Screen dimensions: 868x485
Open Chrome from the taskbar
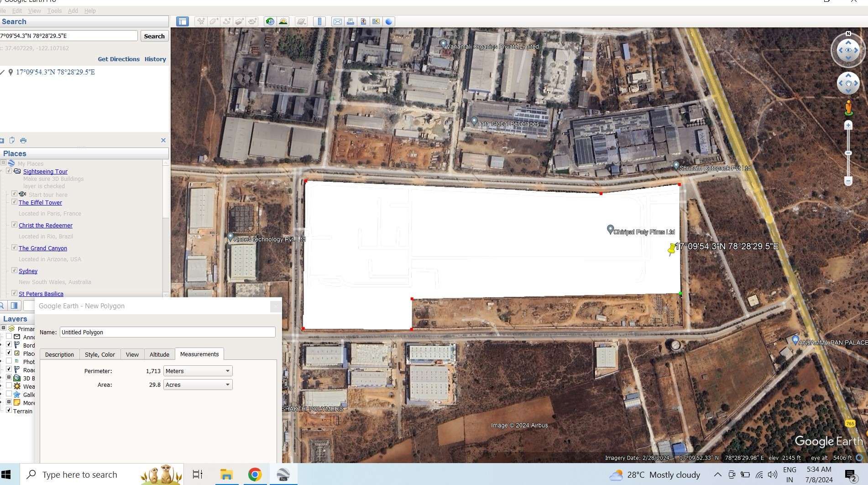(255, 474)
